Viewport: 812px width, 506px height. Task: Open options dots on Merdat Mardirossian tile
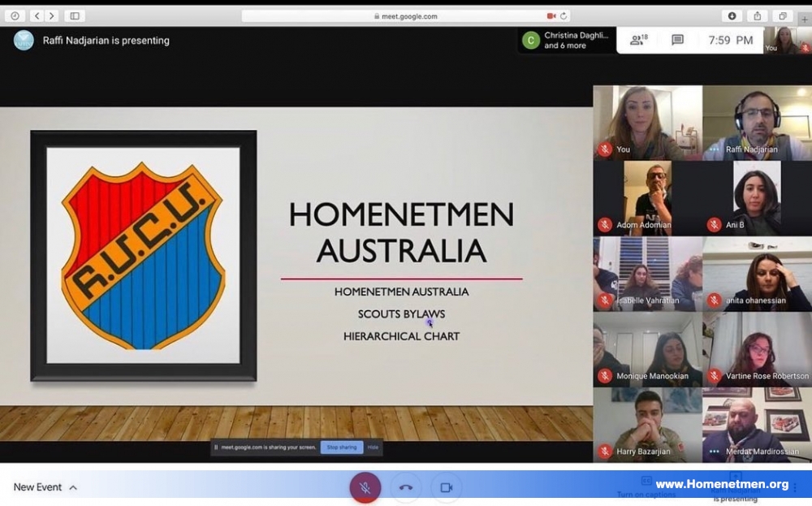click(714, 451)
